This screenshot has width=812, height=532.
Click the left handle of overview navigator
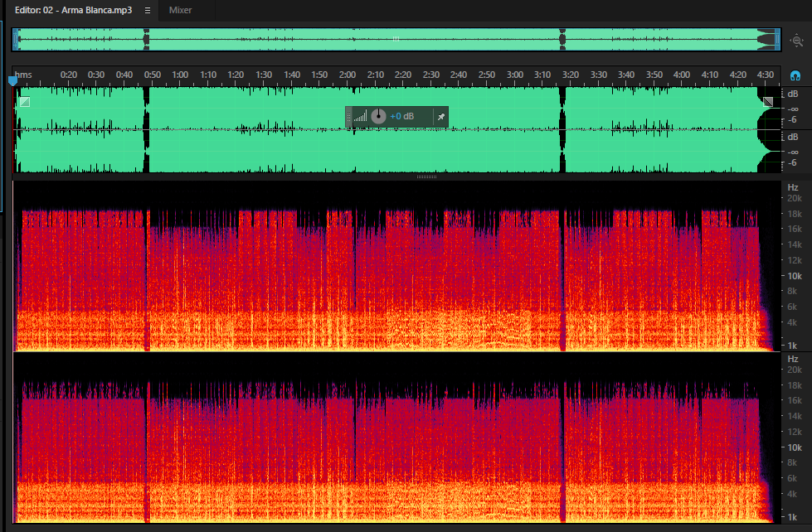pos(16,39)
